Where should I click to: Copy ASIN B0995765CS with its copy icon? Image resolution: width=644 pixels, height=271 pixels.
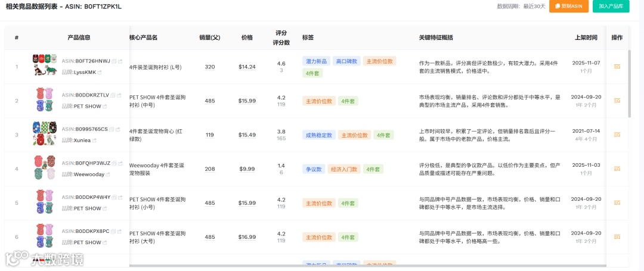[x=112, y=130]
